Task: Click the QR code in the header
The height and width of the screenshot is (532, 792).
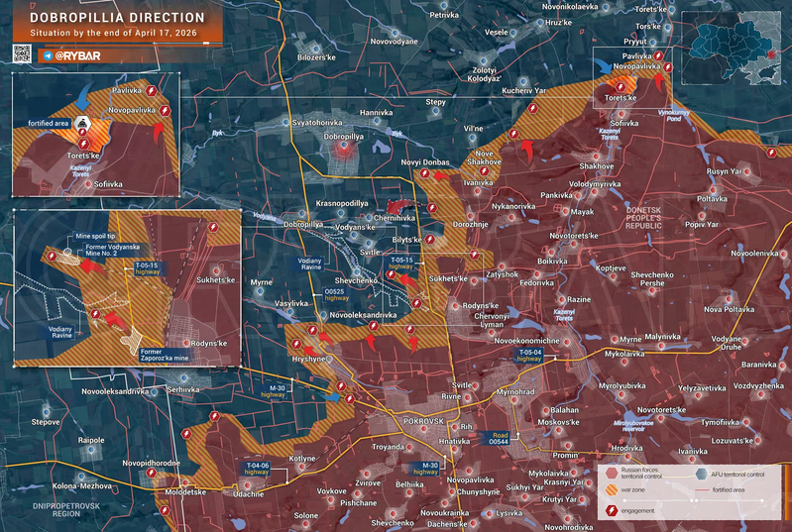Action: [x=23, y=53]
